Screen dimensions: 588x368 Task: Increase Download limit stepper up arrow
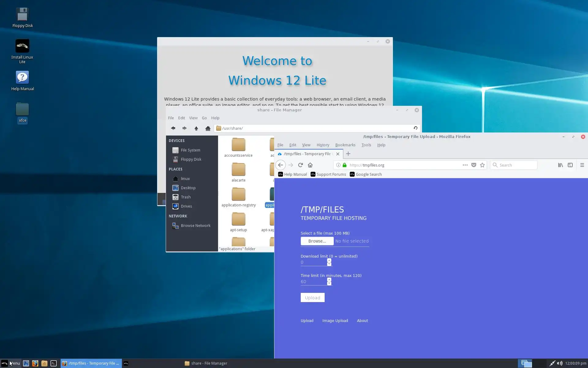coord(329,260)
